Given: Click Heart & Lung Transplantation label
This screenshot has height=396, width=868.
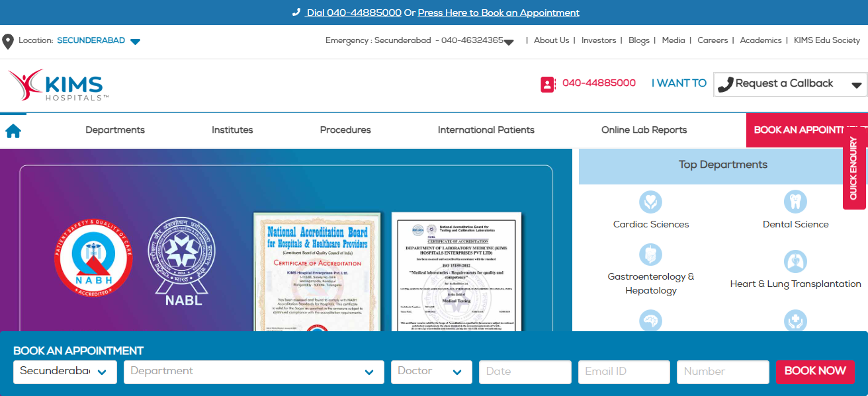Looking at the screenshot, I should pos(795,284).
